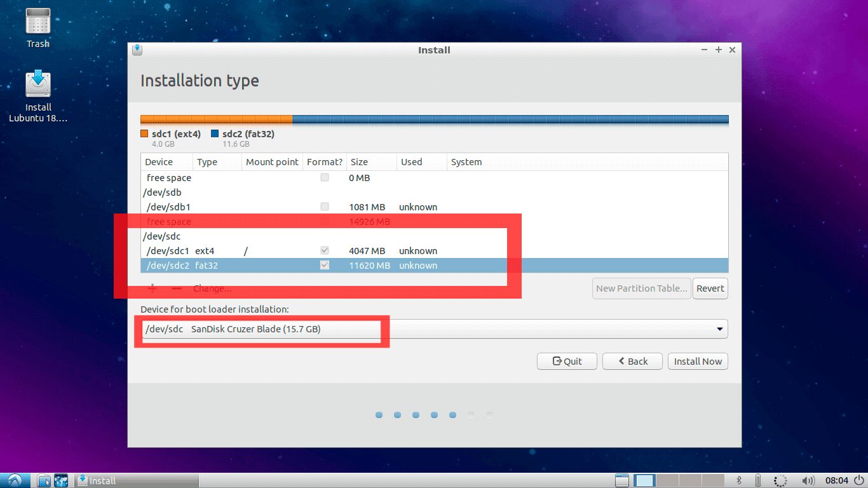Click the Install Now button

pos(698,361)
